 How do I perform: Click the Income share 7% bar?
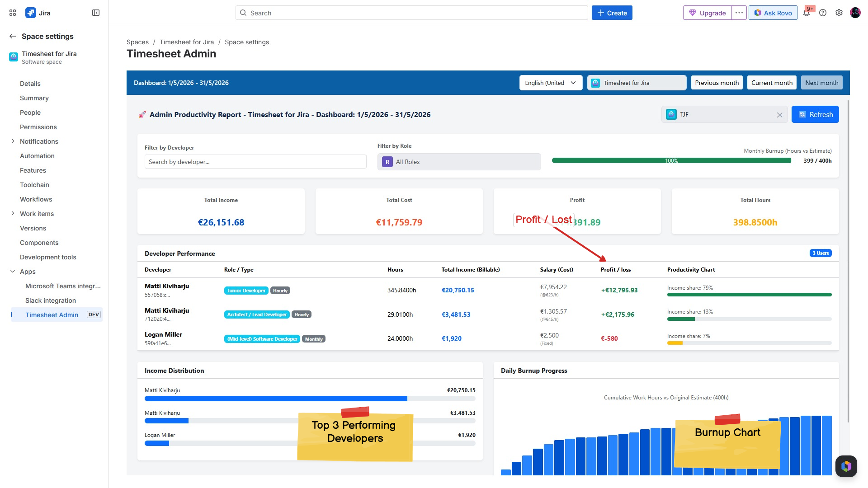pyautogui.click(x=750, y=343)
